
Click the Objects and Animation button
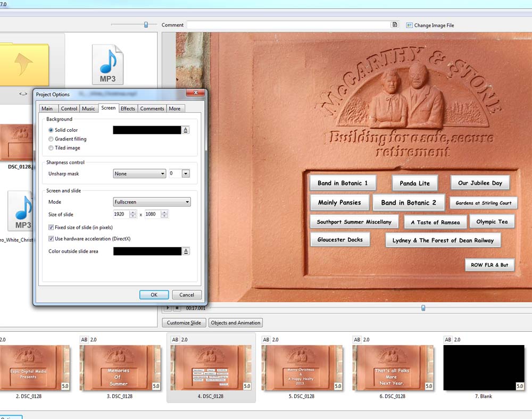[x=235, y=323]
